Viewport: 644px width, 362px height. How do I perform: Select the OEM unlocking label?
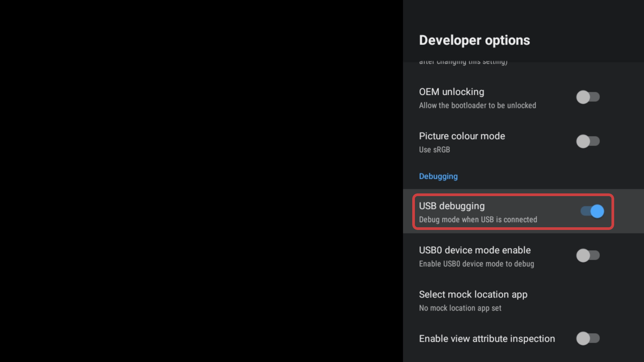click(451, 92)
